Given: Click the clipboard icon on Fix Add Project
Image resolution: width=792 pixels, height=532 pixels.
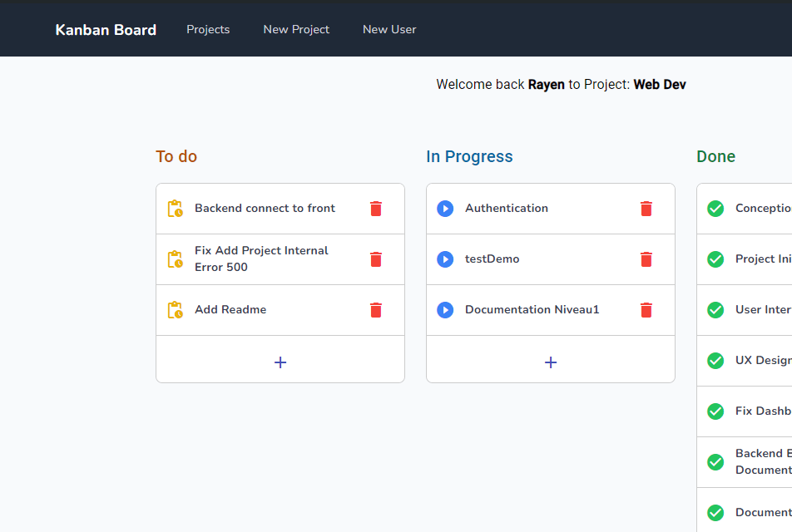Looking at the screenshot, I should tap(175, 259).
